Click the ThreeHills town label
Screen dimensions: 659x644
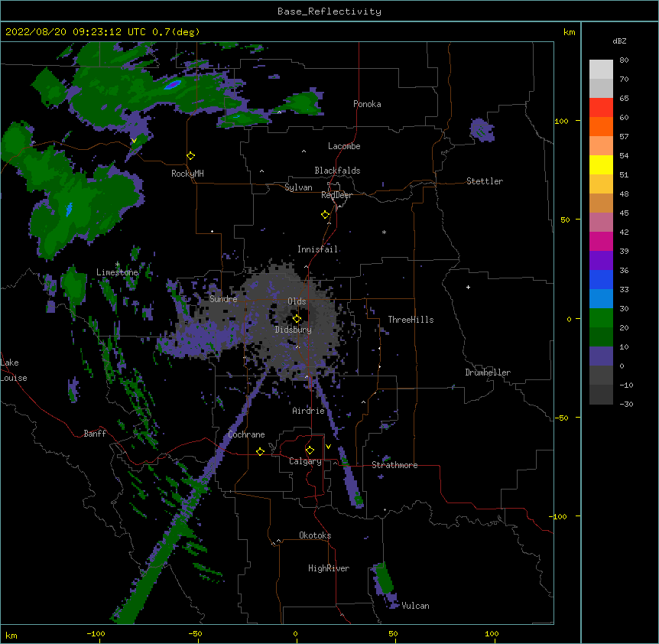pyautogui.click(x=411, y=320)
